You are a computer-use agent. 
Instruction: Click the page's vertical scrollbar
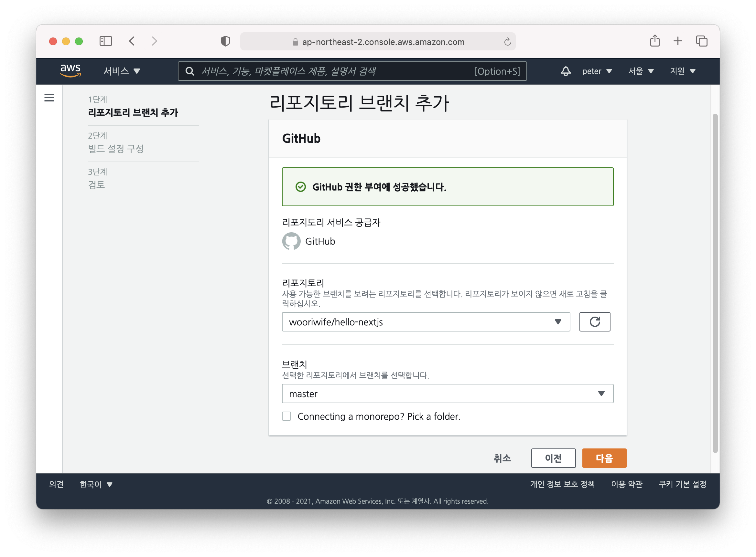(x=715, y=283)
